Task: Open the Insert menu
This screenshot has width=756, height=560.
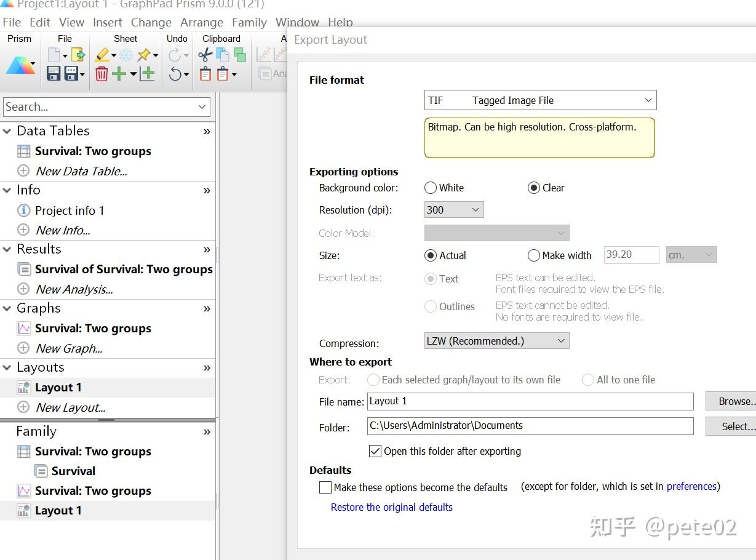Action: (x=108, y=22)
